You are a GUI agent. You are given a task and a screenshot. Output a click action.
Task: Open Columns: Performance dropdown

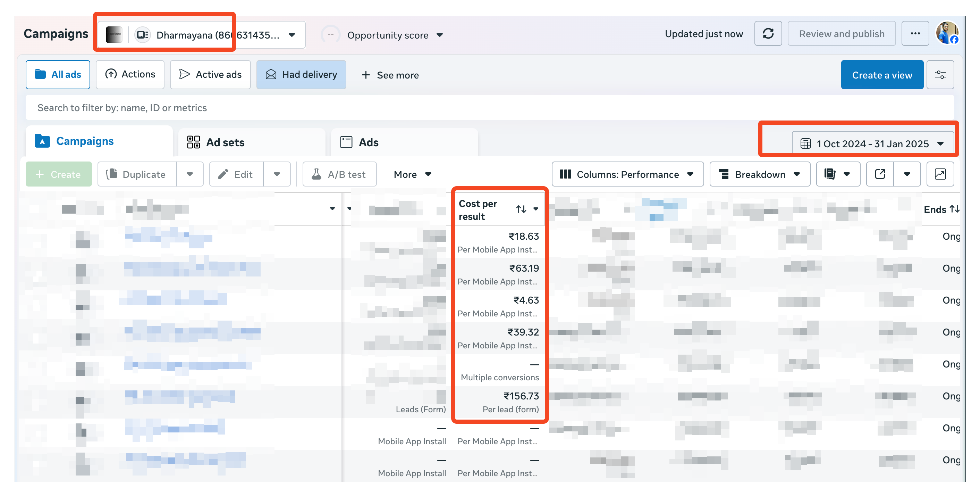[627, 174]
